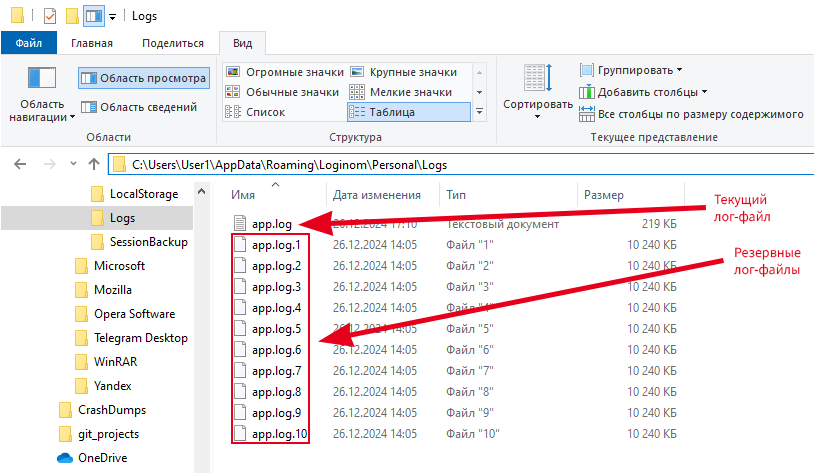Click the Properties icon in quick access toolbar
Screen dimensions: 814x473
coord(50,16)
